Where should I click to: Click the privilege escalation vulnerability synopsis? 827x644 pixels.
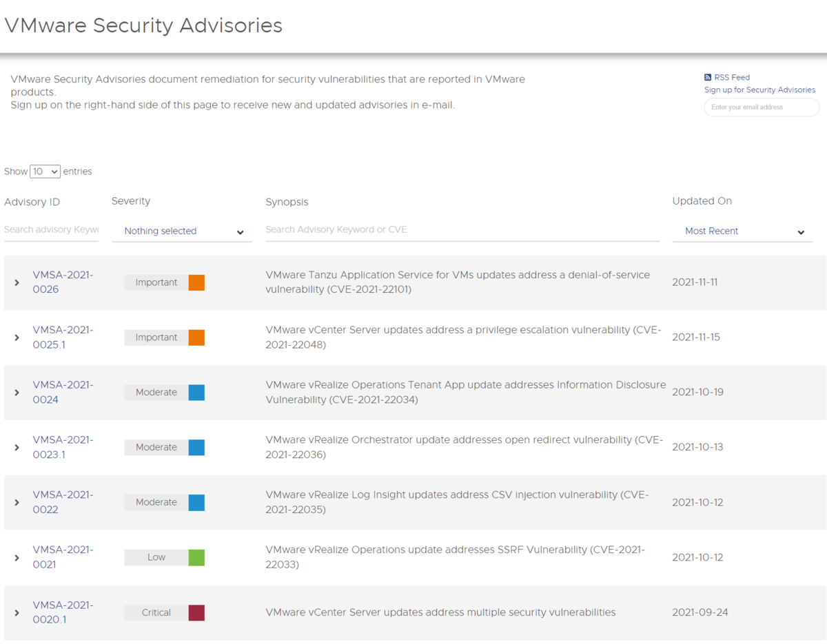click(463, 337)
